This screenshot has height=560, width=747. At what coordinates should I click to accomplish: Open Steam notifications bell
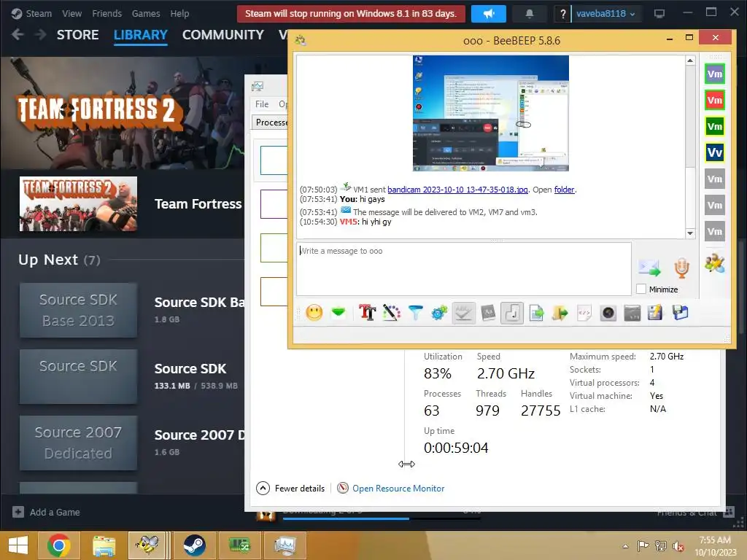[530, 14]
